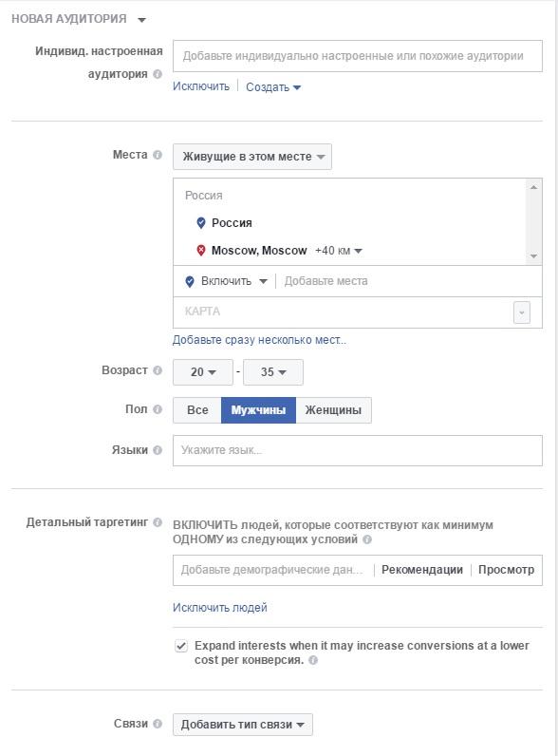Click info icon next to Языки label
This screenshot has height=756, width=558.
[158, 450]
